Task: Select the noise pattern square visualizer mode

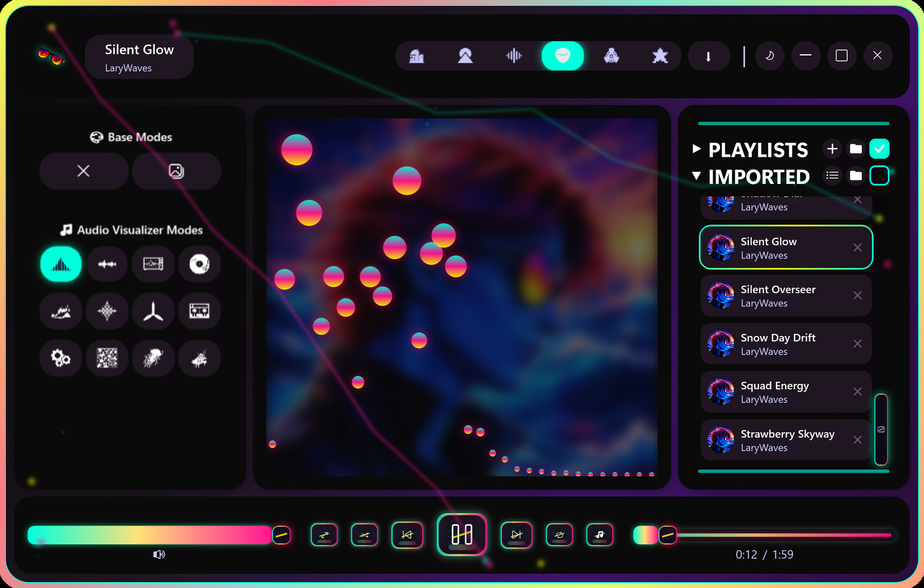Action: click(107, 358)
